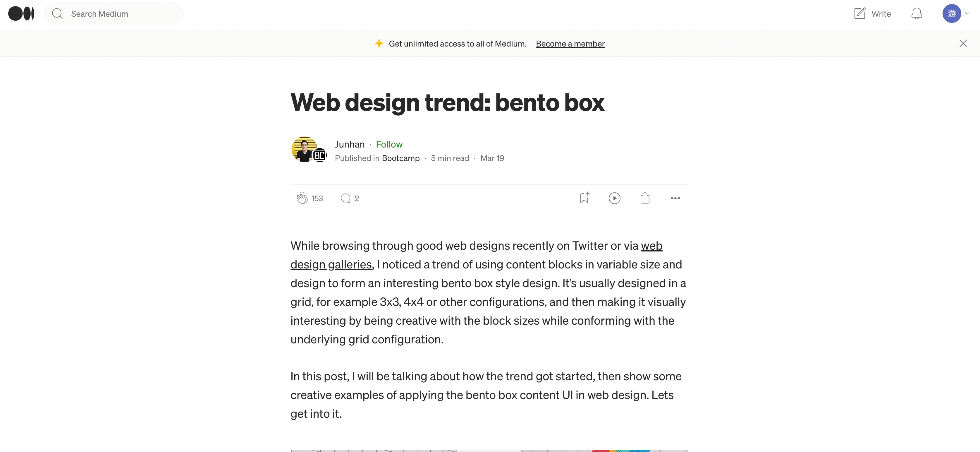Play the article audio with the listen button
The width and height of the screenshot is (980, 452).
[614, 198]
